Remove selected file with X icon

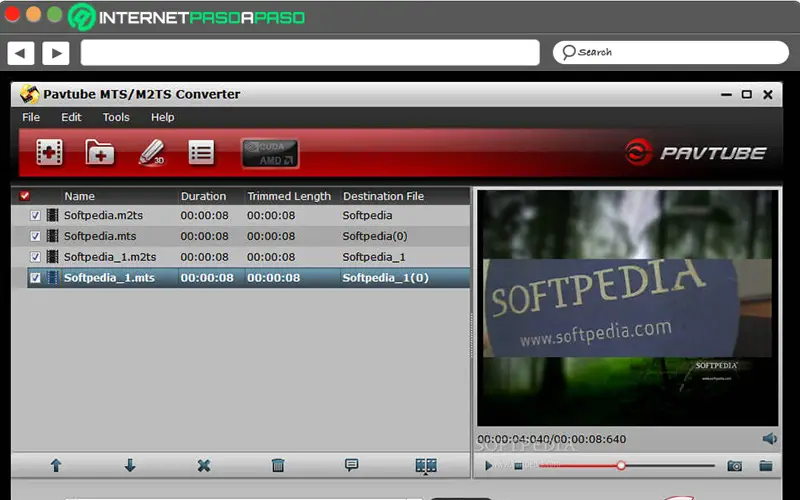point(204,465)
